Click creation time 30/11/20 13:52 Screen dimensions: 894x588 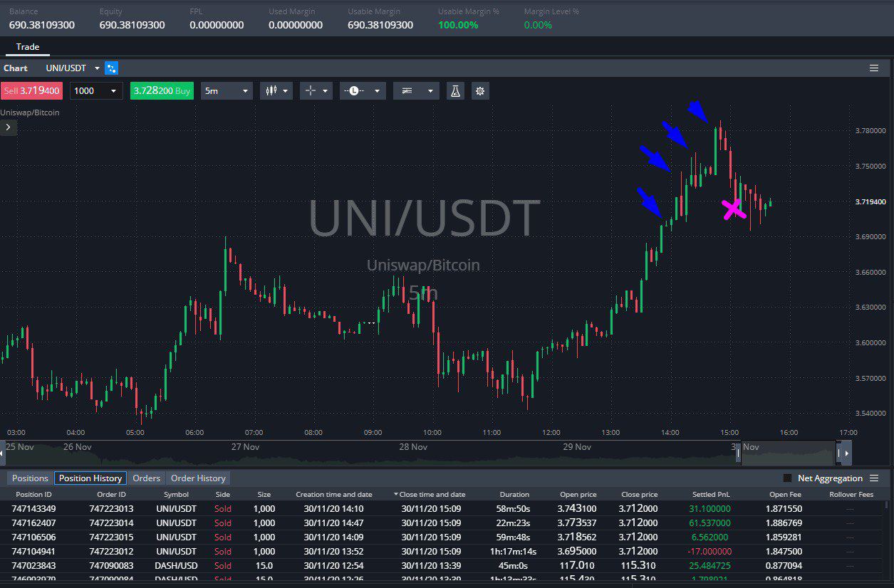tap(333, 552)
